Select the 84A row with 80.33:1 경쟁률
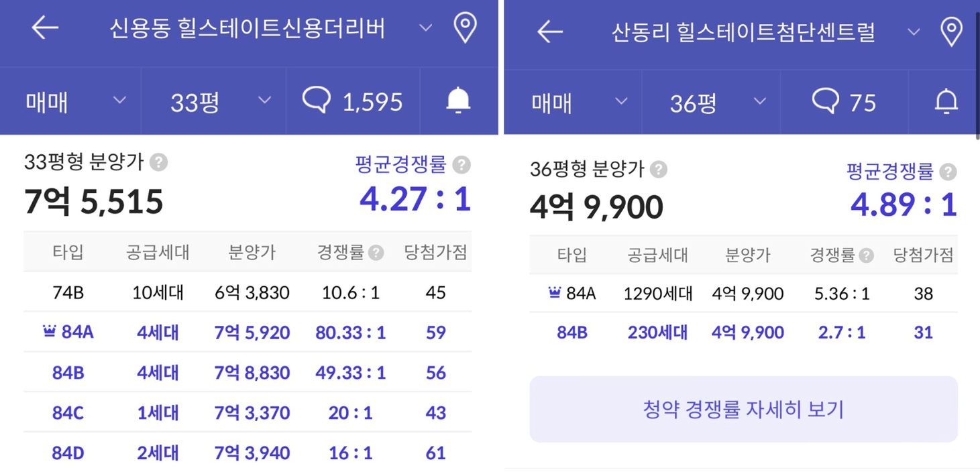The image size is (980, 474). pos(247,333)
